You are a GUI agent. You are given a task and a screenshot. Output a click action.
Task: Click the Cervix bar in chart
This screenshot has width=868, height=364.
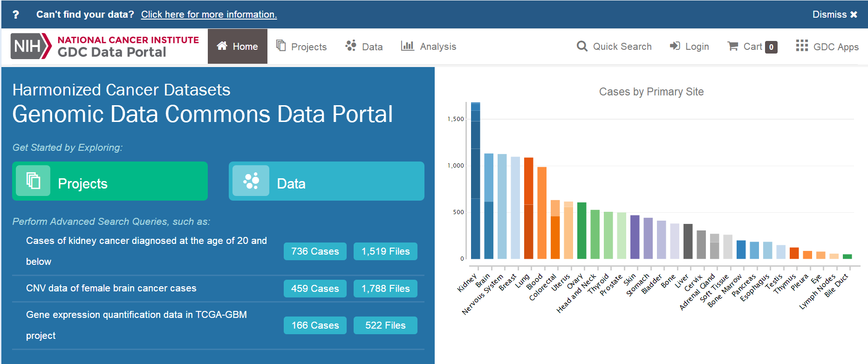click(x=701, y=244)
